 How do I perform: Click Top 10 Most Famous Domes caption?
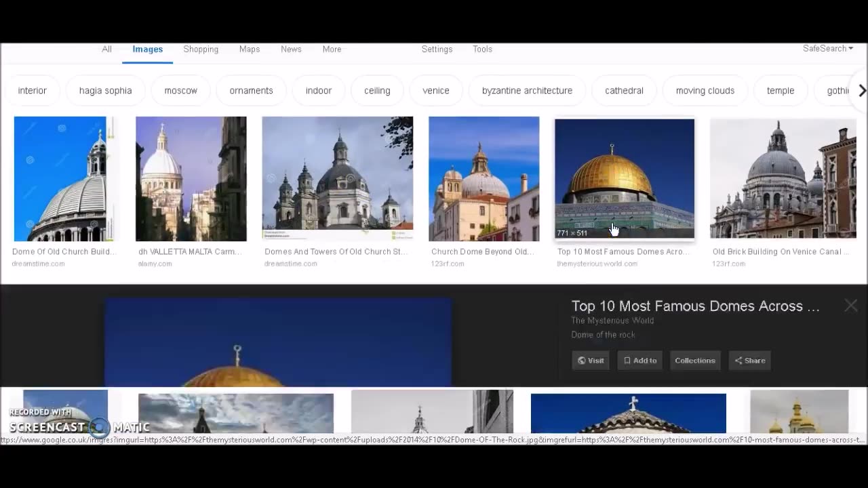pyautogui.click(x=623, y=251)
